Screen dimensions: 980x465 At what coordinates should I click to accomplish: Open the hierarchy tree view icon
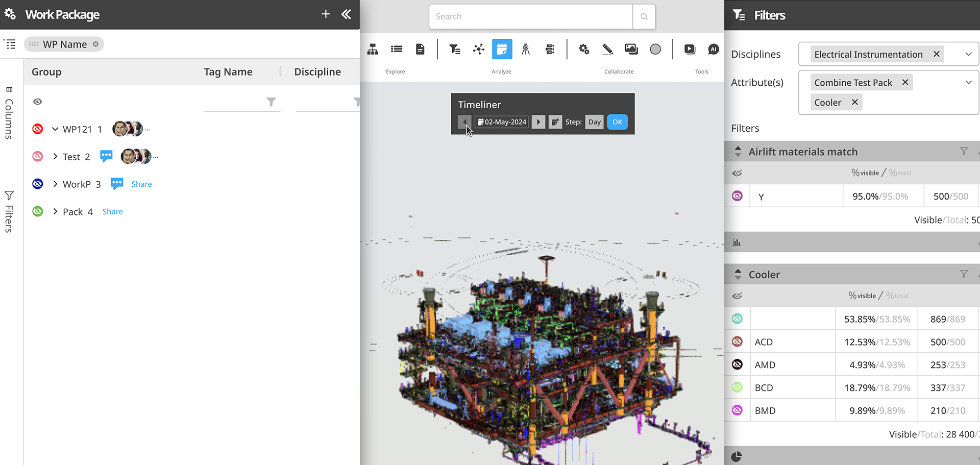[373, 50]
